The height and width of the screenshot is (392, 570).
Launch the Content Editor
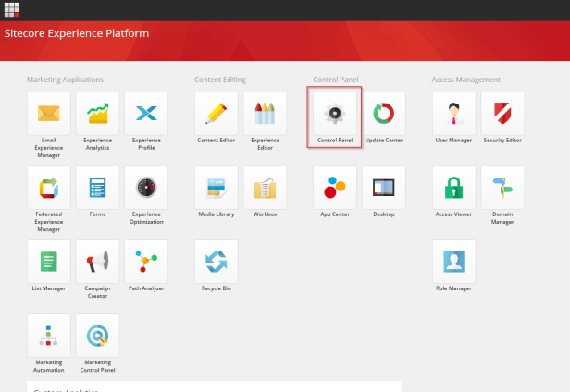(x=217, y=114)
